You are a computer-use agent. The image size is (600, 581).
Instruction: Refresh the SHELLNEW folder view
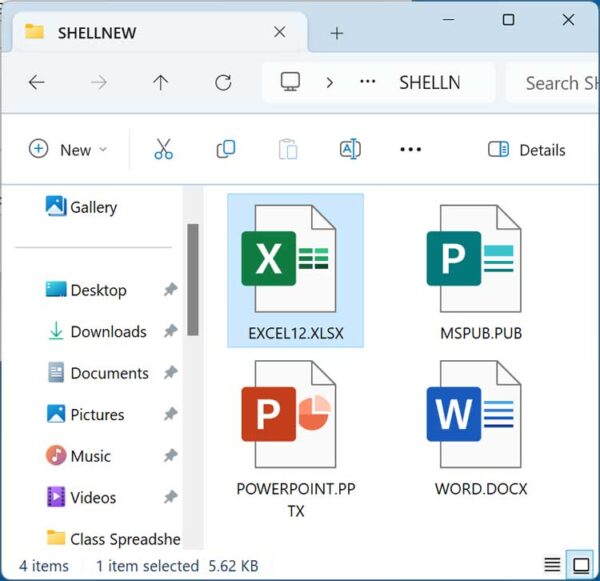223,82
